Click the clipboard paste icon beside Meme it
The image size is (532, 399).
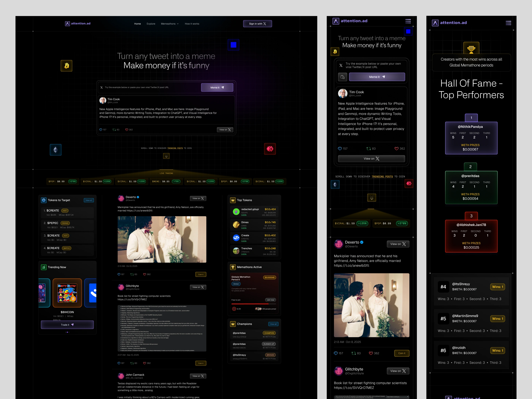point(343,77)
